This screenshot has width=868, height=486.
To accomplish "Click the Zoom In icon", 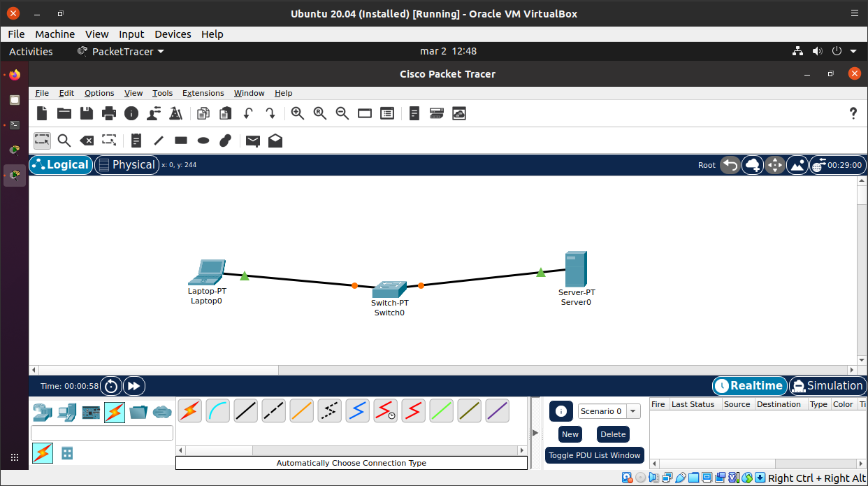I will click(x=298, y=113).
